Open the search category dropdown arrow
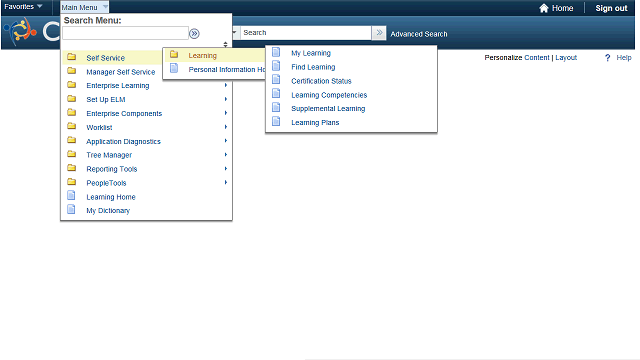 click(234, 32)
